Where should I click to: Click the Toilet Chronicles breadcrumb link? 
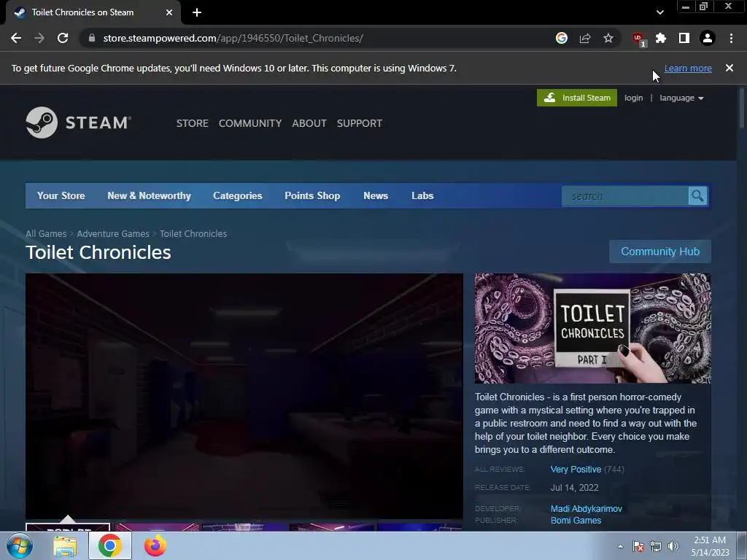tap(193, 234)
